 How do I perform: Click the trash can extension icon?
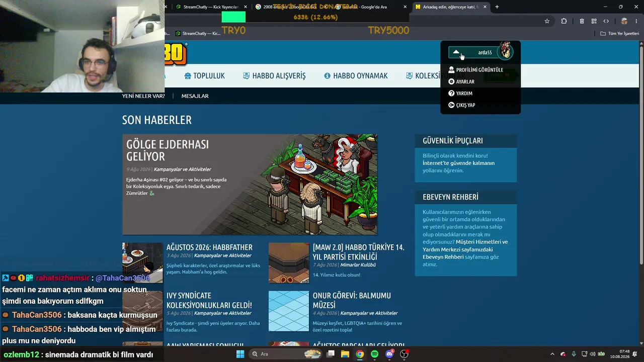point(582,21)
